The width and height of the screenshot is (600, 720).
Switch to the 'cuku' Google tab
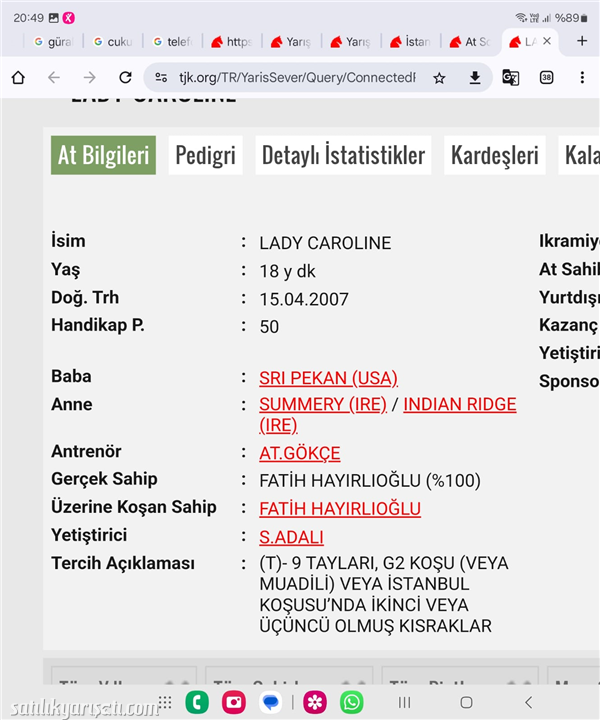click(113, 42)
